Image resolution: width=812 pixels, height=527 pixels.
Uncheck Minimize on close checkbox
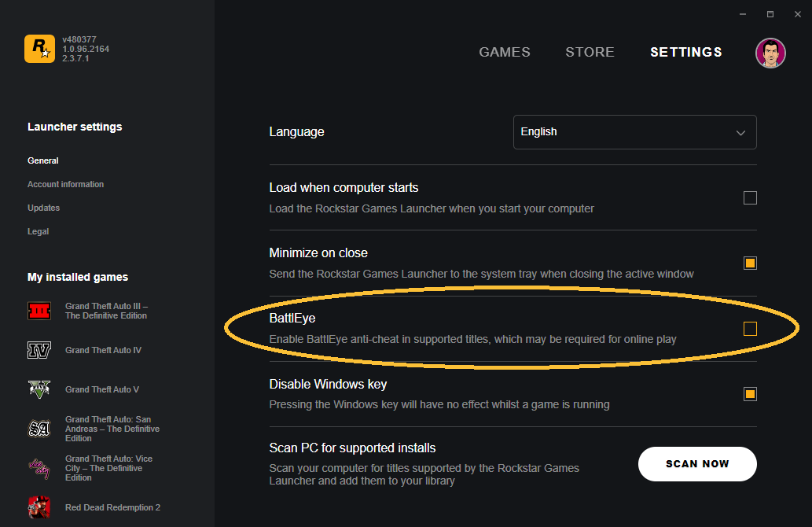click(x=750, y=263)
